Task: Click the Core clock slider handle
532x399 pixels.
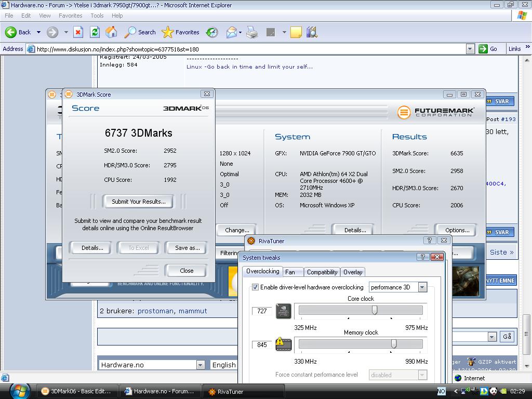Action: [x=374, y=310]
